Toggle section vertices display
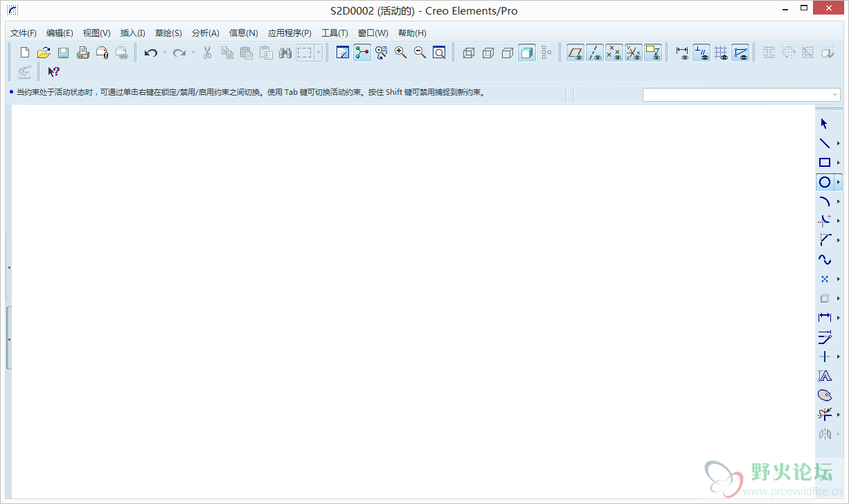 tap(740, 53)
